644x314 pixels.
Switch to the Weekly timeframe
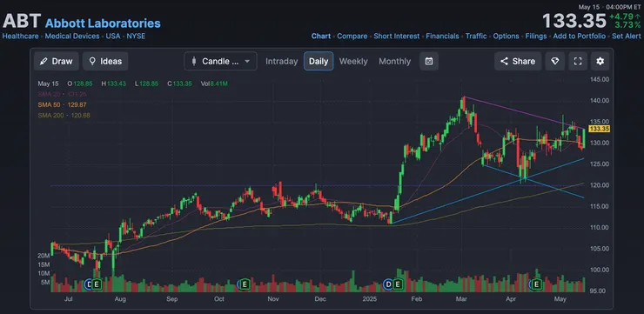tap(353, 61)
